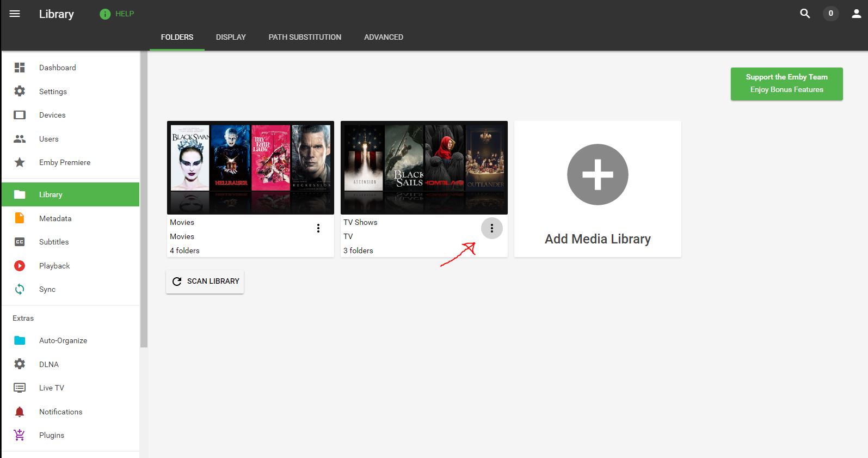Image resolution: width=868 pixels, height=458 pixels.
Task: Click the Dashboard grid icon
Action: [20, 68]
